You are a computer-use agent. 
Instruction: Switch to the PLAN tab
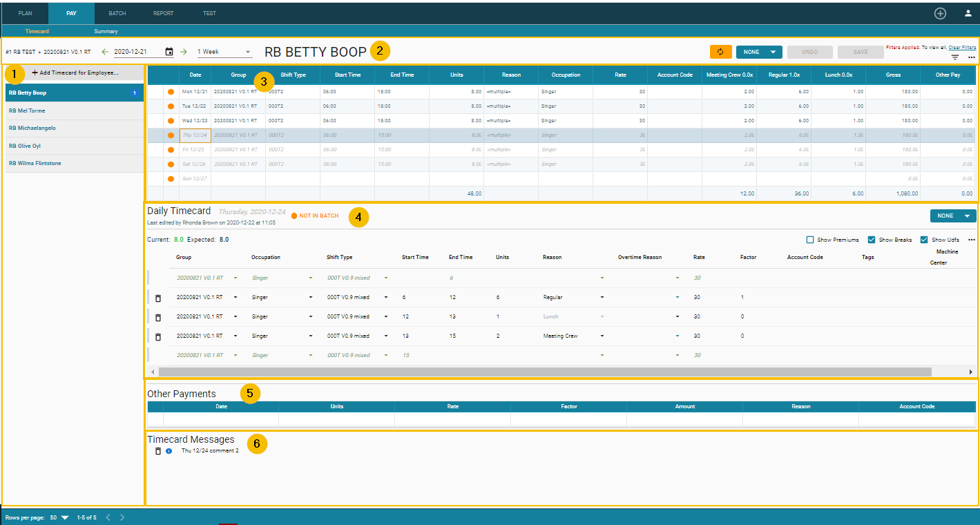25,13
